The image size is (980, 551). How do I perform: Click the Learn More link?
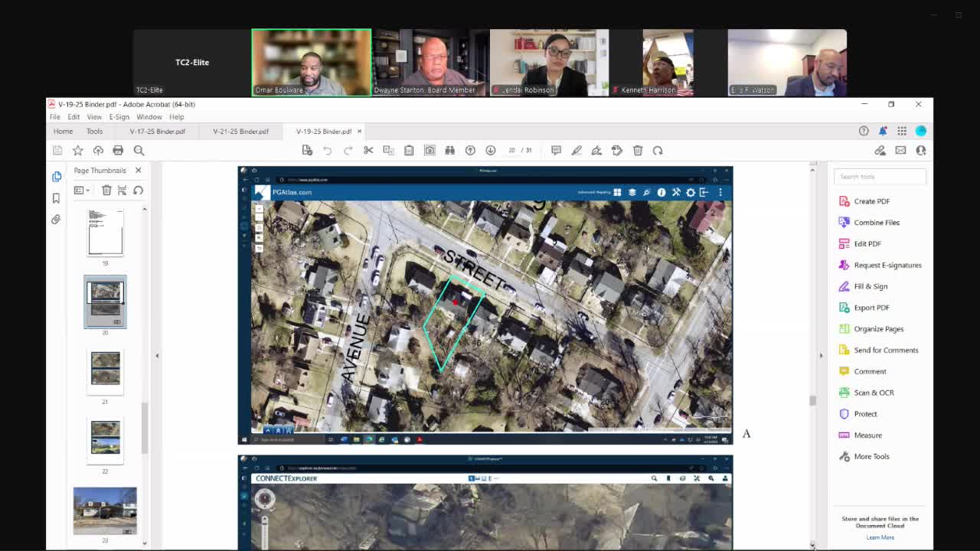pyautogui.click(x=880, y=537)
